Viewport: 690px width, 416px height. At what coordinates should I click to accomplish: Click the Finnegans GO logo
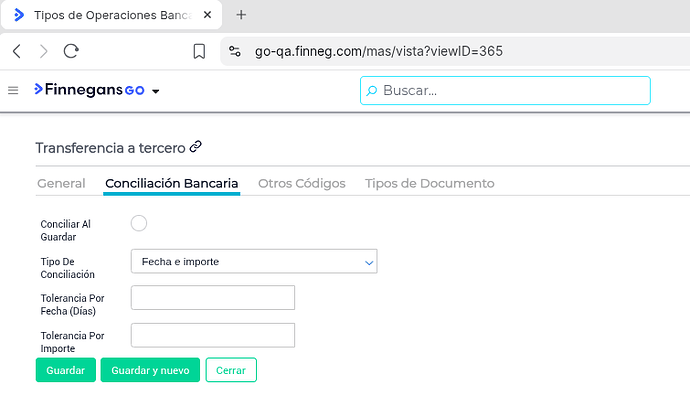89,90
